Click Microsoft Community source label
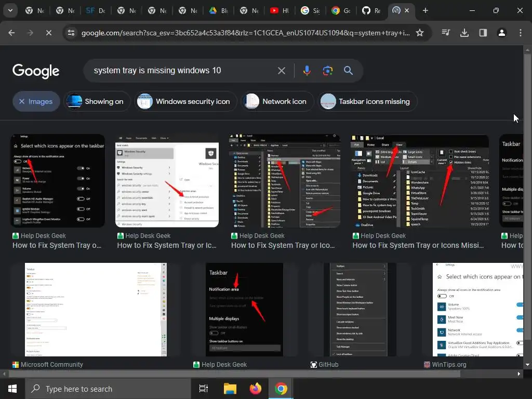 pos(51,364)
